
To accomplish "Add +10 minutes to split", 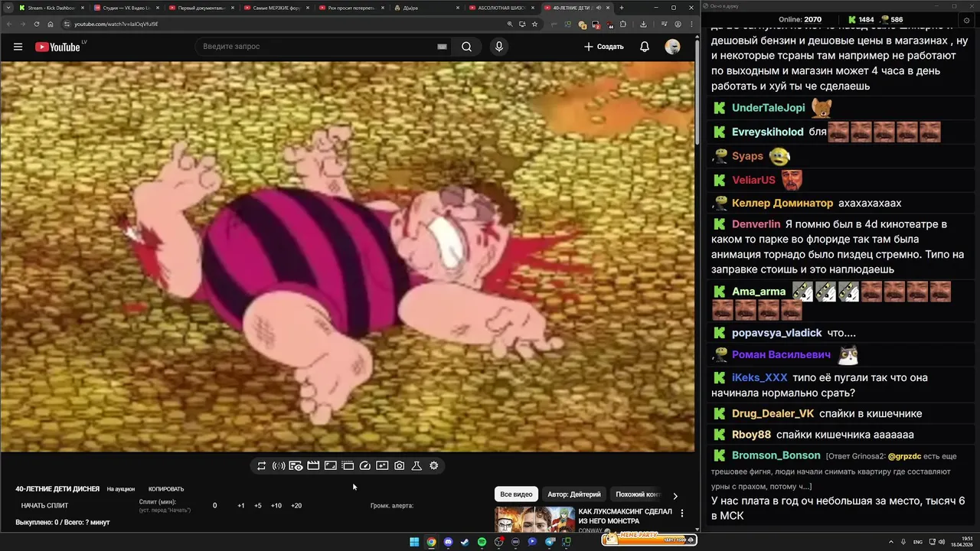I will pyautogui.click(x=276, y=506).
